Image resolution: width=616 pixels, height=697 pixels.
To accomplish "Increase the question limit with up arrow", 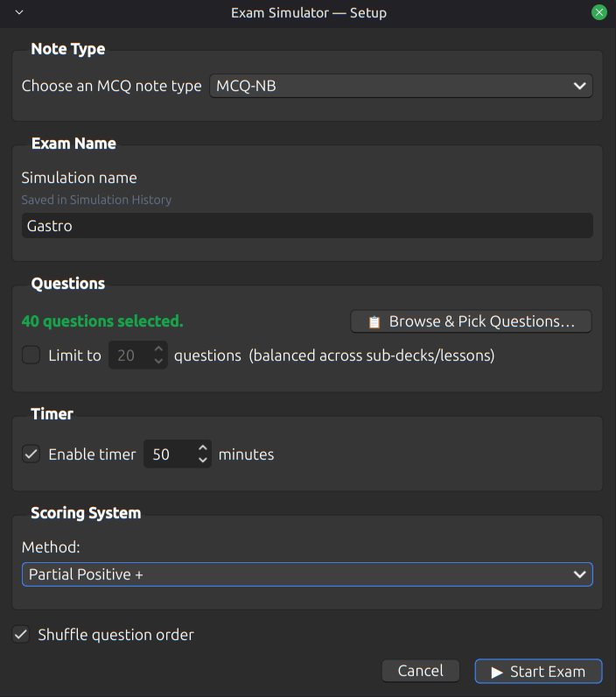I will [x=158, y=349].
